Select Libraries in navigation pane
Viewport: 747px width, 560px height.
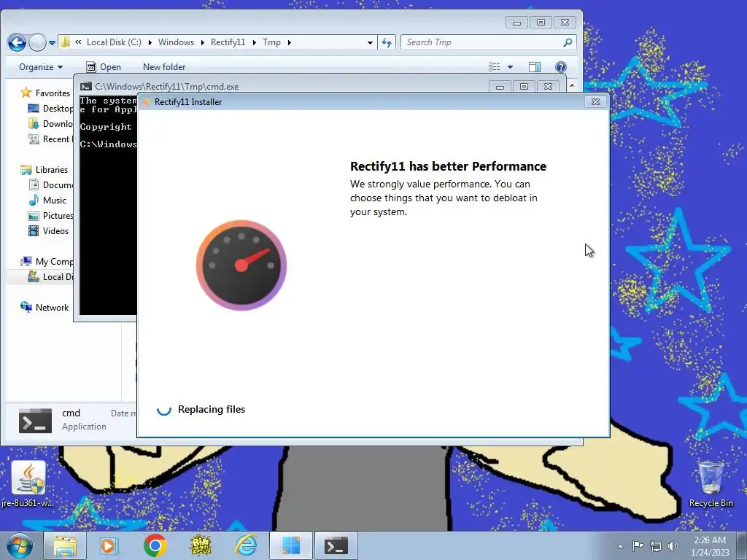tap(44, 170)
